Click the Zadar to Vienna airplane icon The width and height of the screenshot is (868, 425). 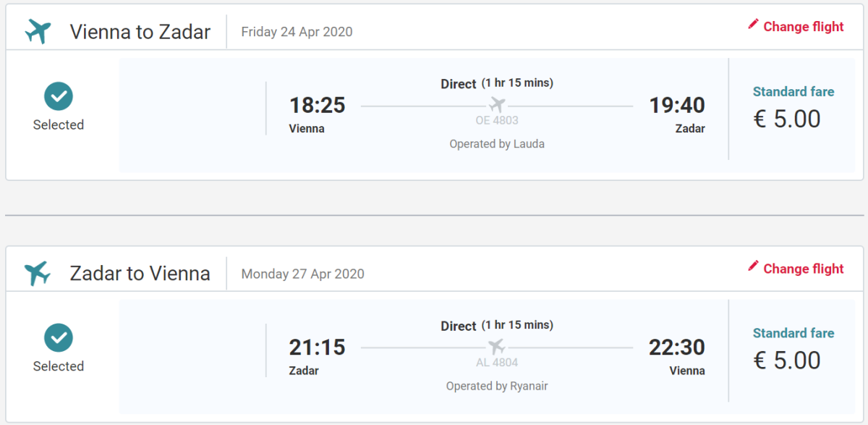[x=38, y=273]
